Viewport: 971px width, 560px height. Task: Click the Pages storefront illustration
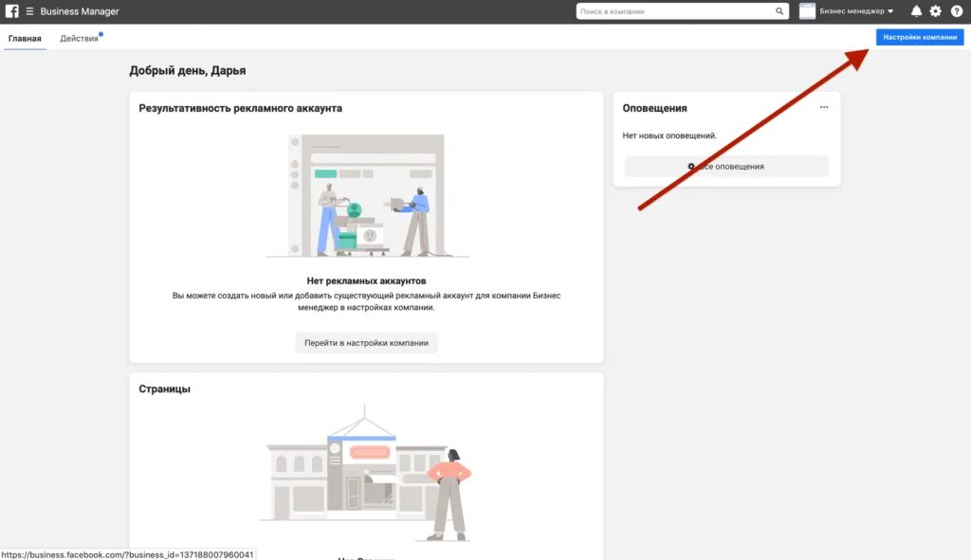tap(367, 473)
